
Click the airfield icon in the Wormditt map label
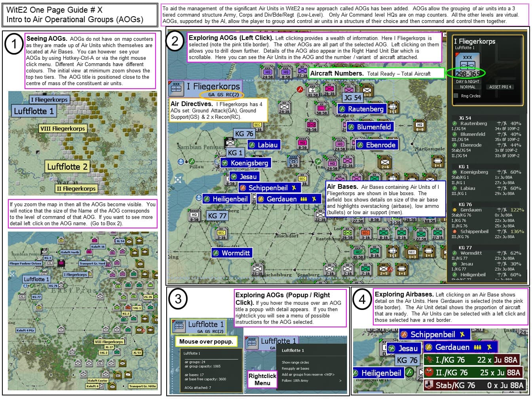pos(216,253)
